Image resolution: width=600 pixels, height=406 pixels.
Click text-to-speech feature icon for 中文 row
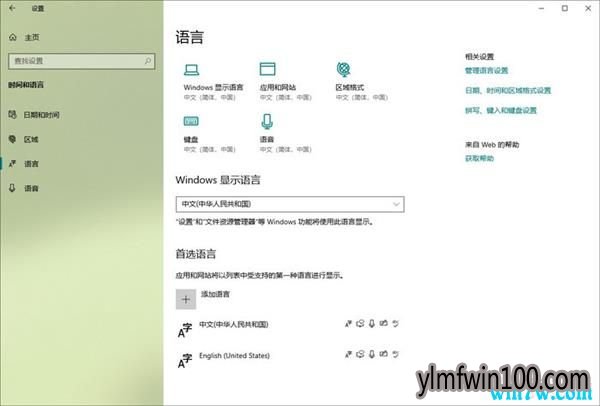(x=360, y=324)
